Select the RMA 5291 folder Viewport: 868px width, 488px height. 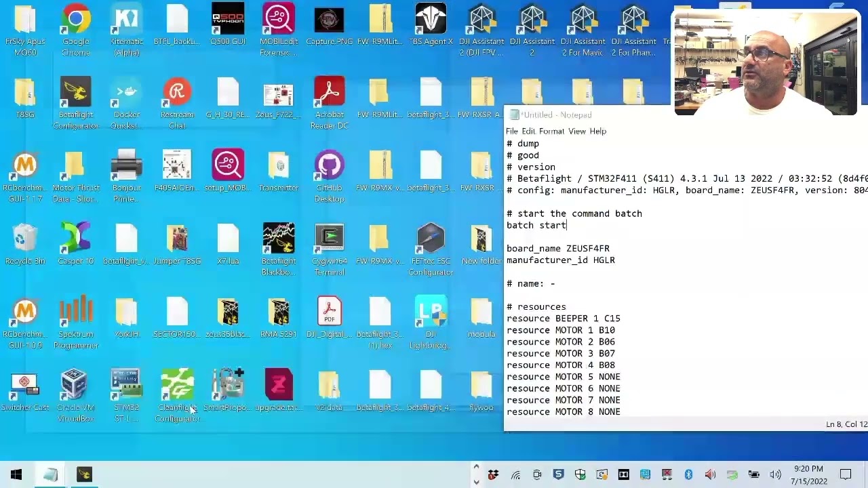pos(279,317)
